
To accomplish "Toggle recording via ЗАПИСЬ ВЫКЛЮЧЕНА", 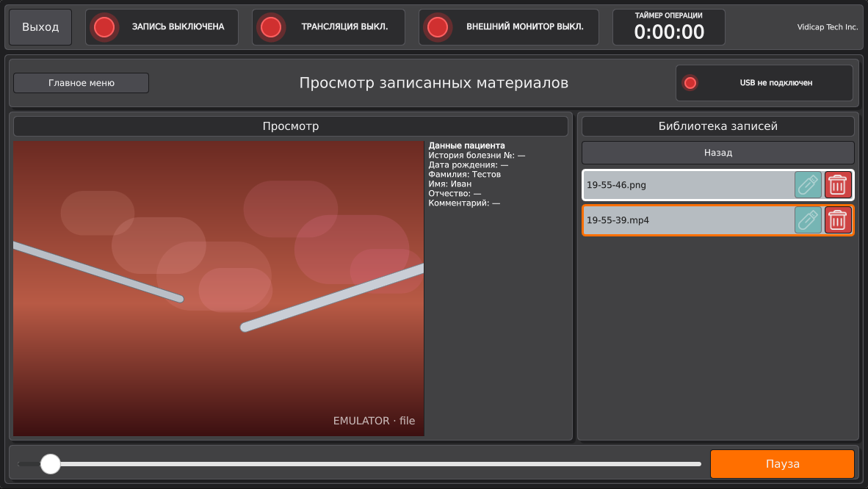I will coord(162,26).
